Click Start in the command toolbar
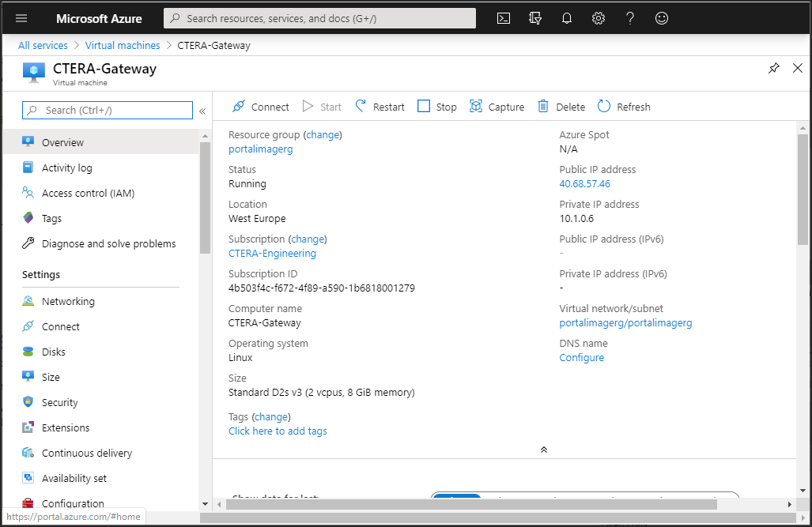This screenshot has height=527, width=812. tap(322, 107)
